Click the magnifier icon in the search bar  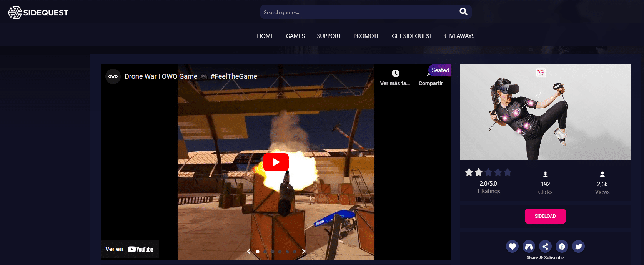tap(463, 12)
